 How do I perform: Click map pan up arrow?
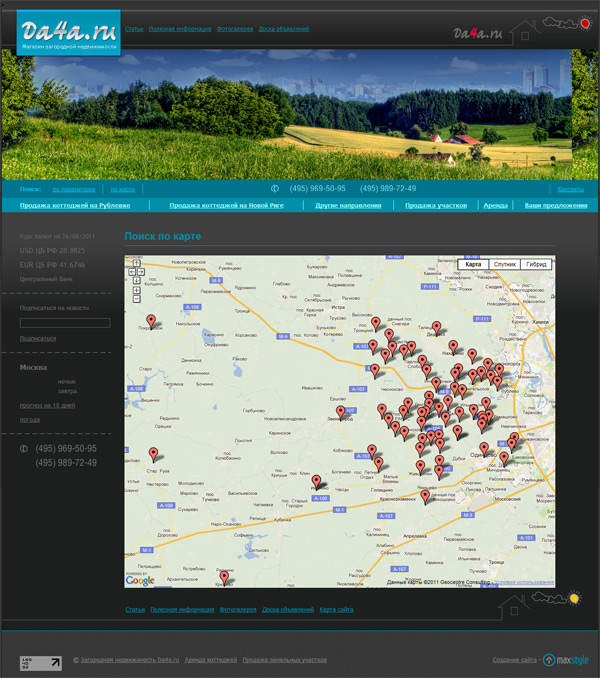[x=136, y=264]
